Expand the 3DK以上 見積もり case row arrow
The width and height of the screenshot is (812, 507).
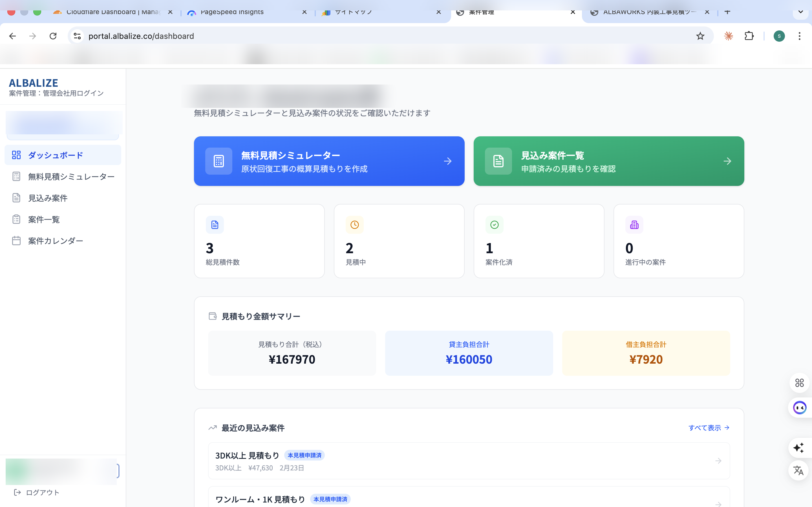tap(718, 461)
